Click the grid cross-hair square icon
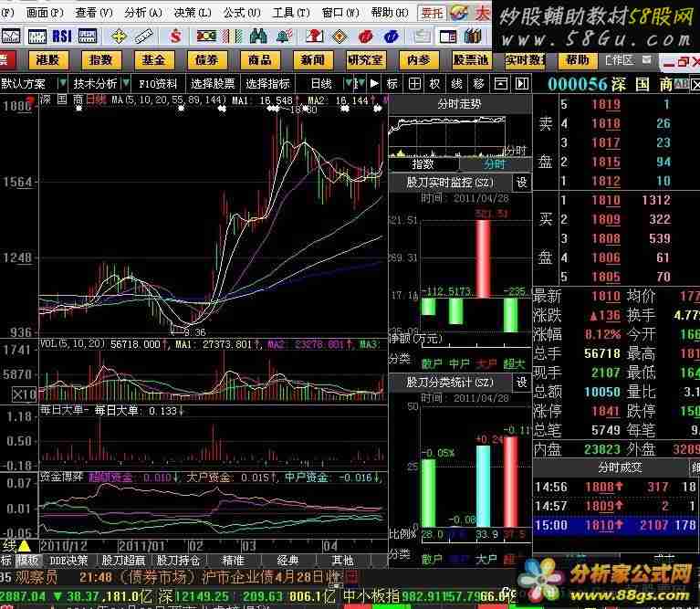Viewport: 700px width, 609px height. click(414, 83)
